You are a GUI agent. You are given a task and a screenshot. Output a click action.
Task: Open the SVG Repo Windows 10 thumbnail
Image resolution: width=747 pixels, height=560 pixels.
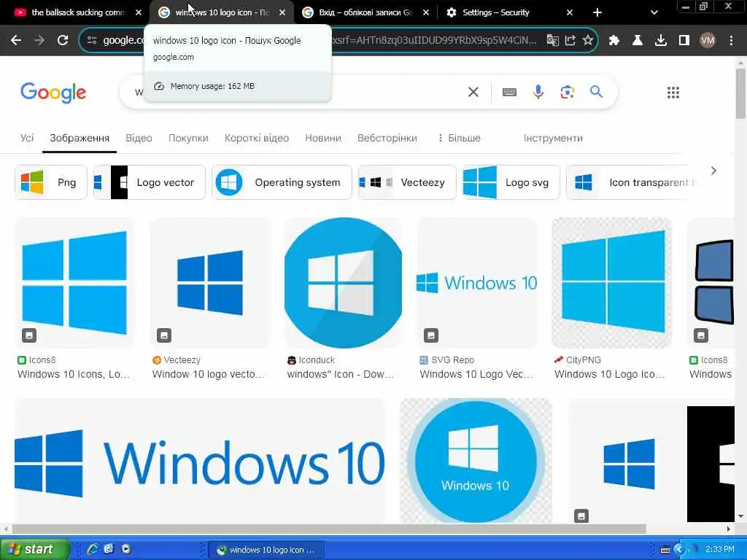477,283
